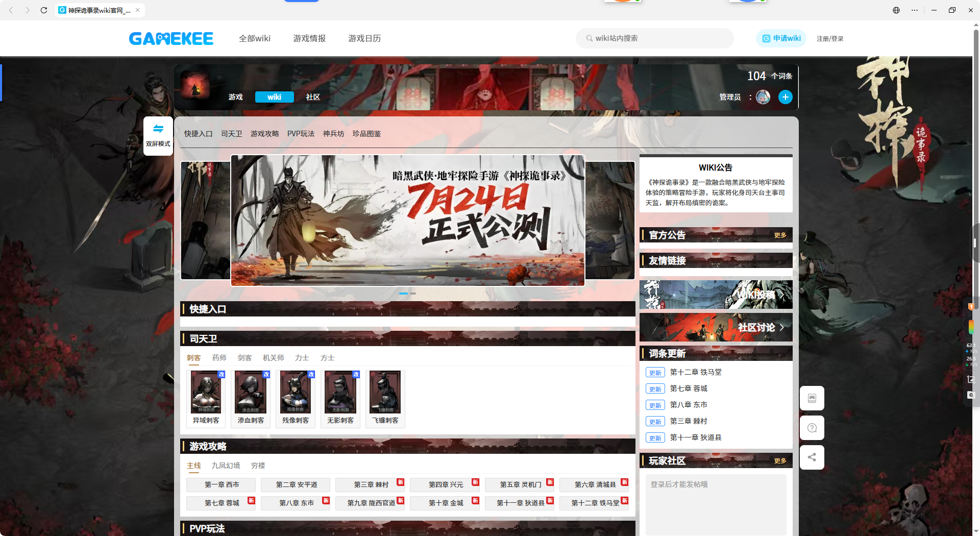Open the WIKI投稿 banner
This screenshot has height=536, width=980.
coord(716,295)
